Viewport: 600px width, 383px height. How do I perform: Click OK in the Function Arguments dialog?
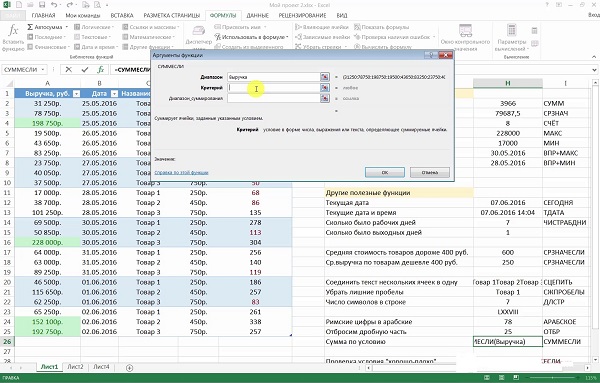coord(385,173)
